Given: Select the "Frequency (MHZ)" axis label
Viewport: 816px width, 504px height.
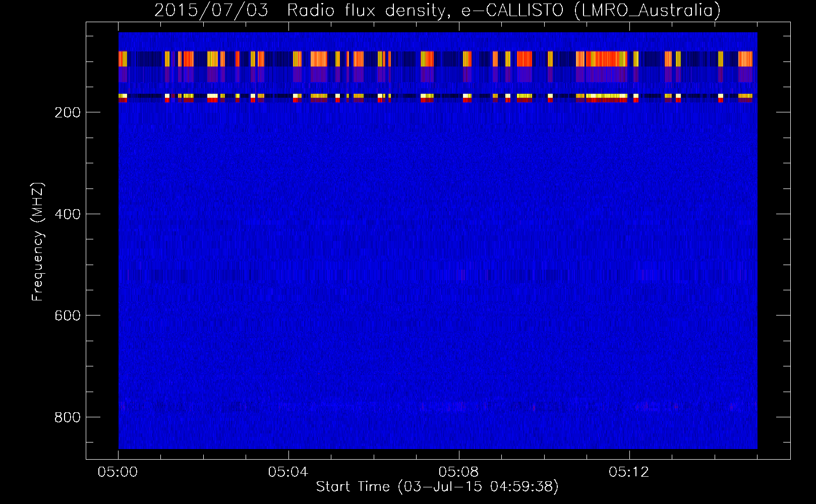Looking at the screenshot, I should [x=38, y=241].
